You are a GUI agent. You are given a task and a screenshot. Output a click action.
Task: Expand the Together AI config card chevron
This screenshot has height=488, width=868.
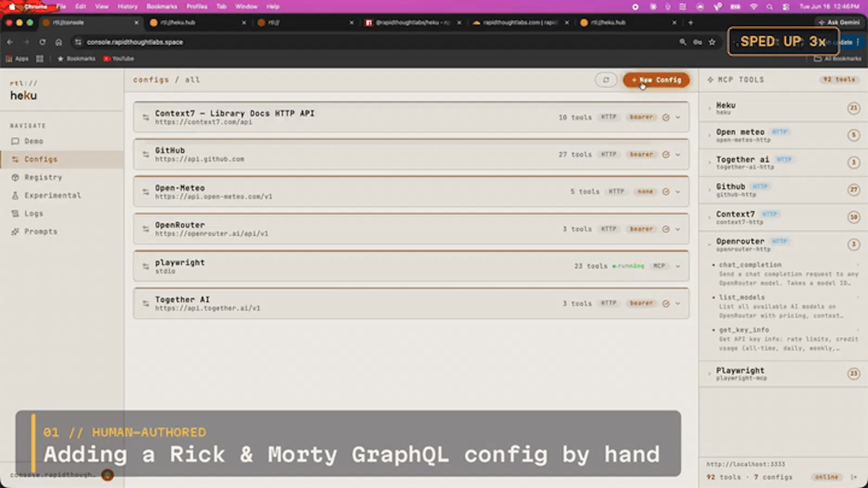(x=678, y=303)
